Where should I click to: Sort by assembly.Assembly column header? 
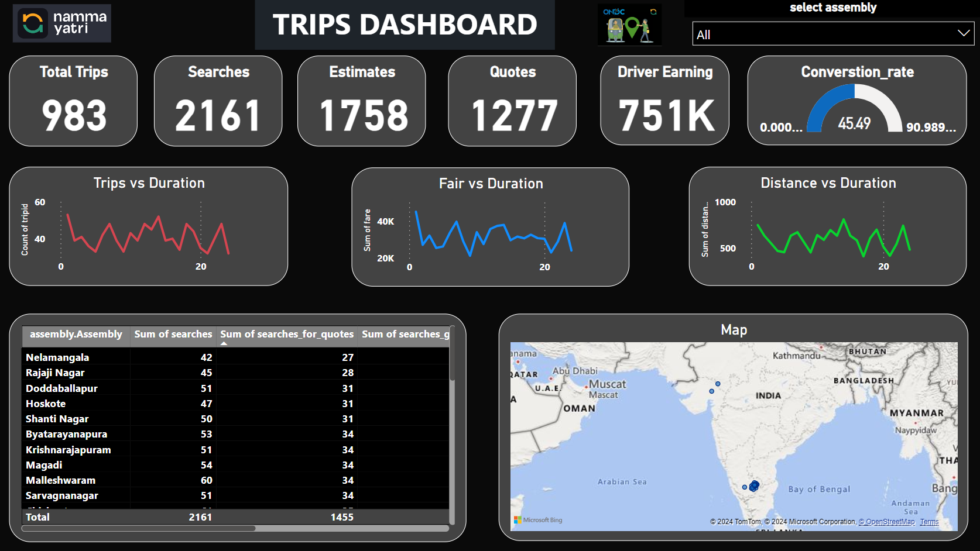pos(76,334)
